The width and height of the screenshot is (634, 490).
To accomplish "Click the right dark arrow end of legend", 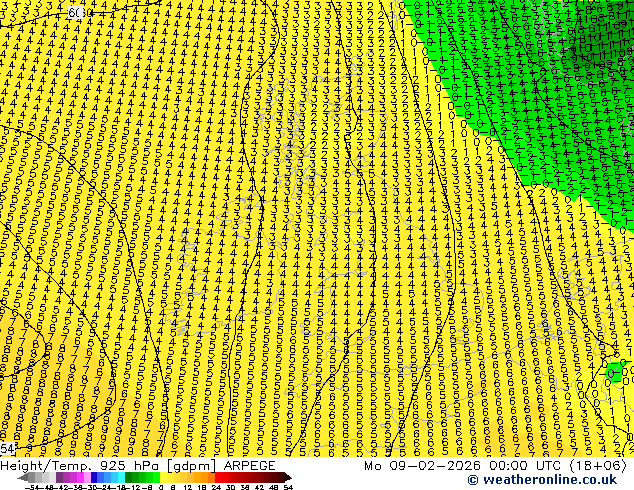I will (x=287, y=477).
